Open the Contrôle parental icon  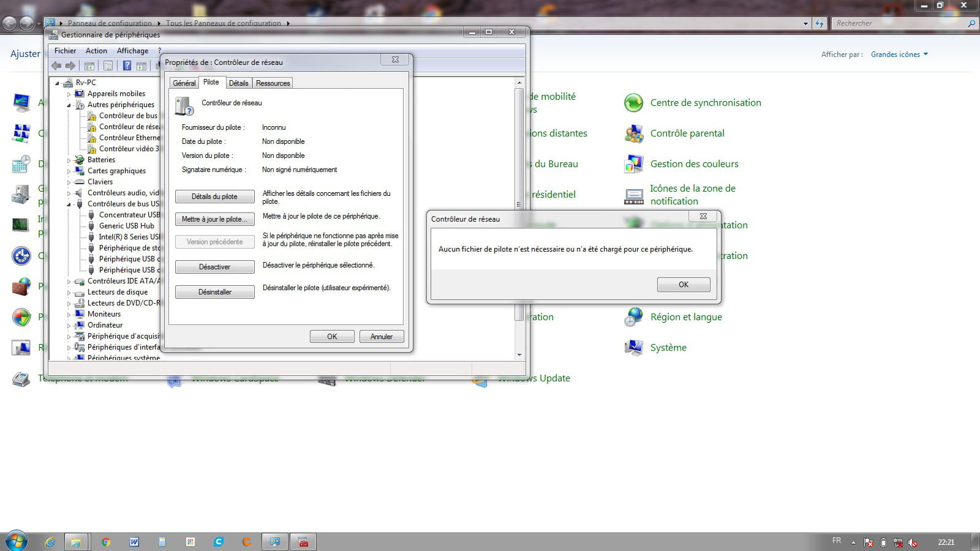point(633,133)
